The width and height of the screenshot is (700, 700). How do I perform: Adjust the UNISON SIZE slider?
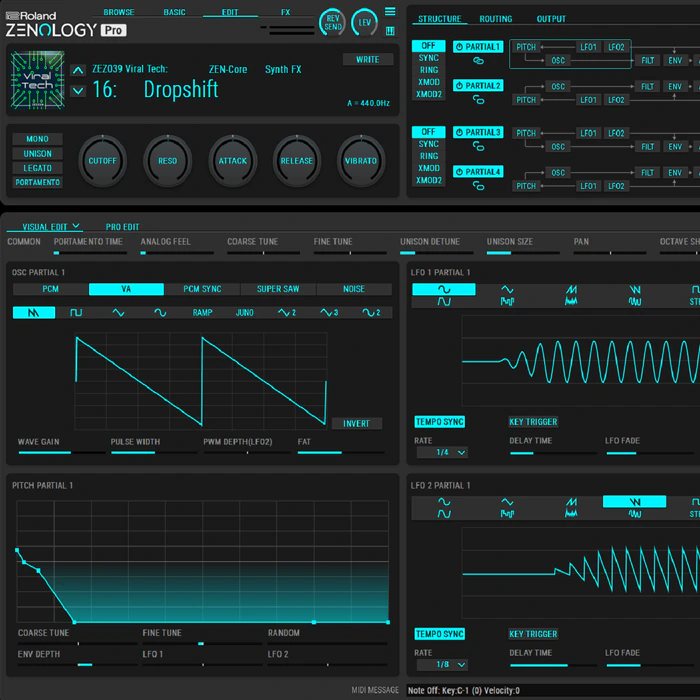point(523,253)
